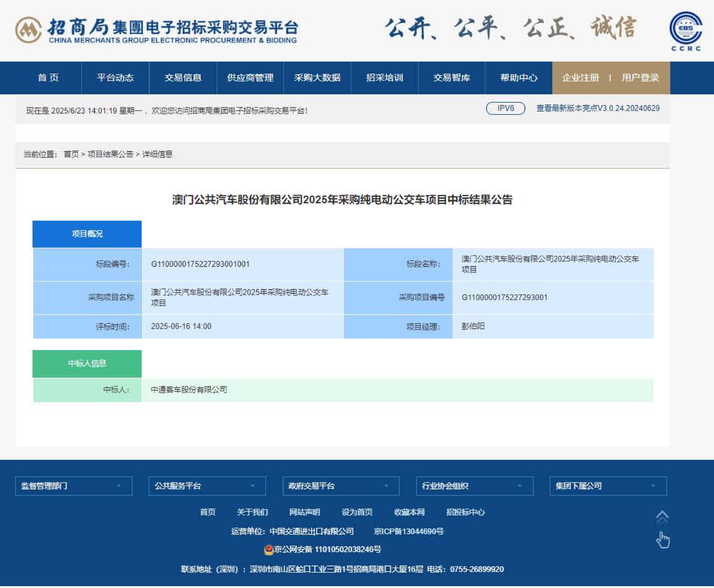Open the 招采培训 navigation item
Screen dimensions: 714x588
point(385,78)
